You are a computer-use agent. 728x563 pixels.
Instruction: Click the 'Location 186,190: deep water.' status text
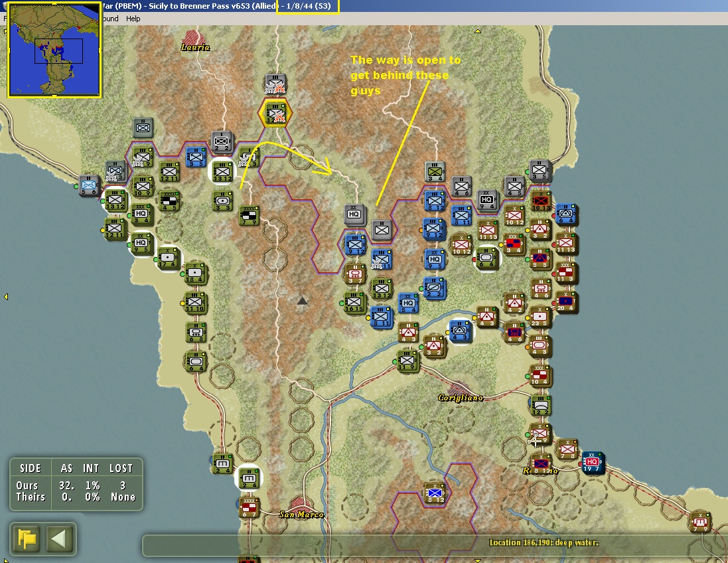click(x=544, y=542)
